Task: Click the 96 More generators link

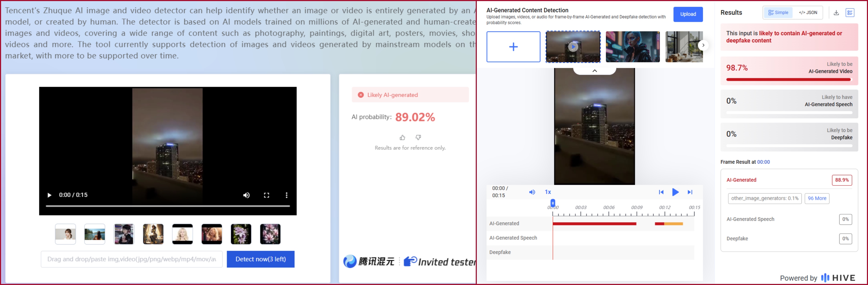Action: point(817,198)
